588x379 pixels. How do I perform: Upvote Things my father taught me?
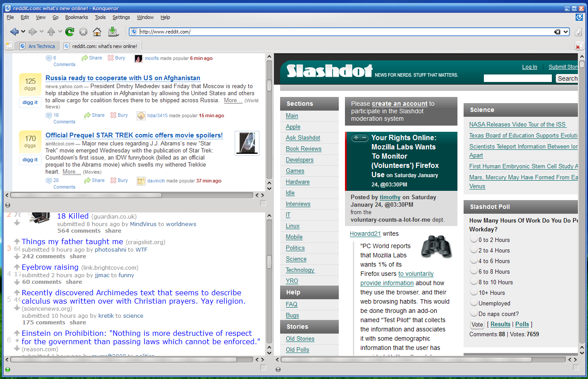pyautogui.click(x=17, y=242)
